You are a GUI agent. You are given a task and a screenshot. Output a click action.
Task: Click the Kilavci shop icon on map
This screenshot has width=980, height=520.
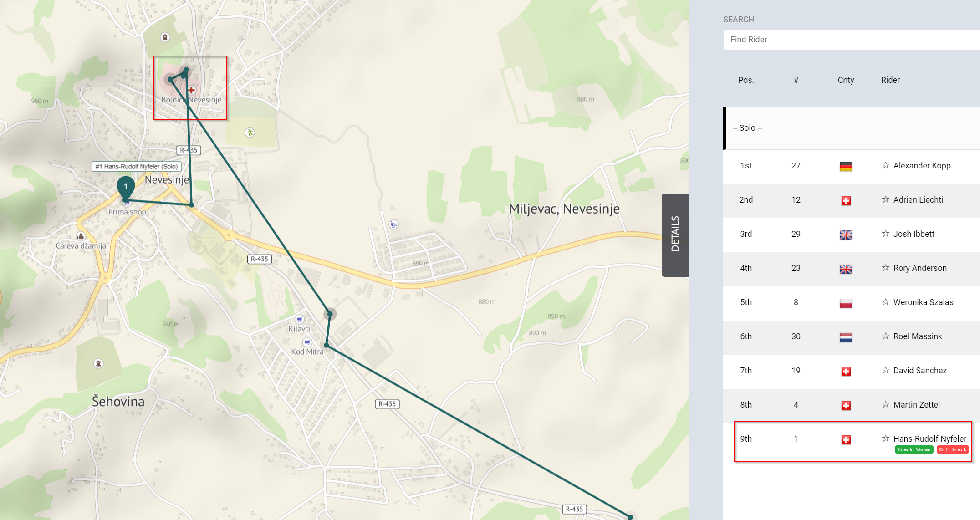tap(299, 319)
